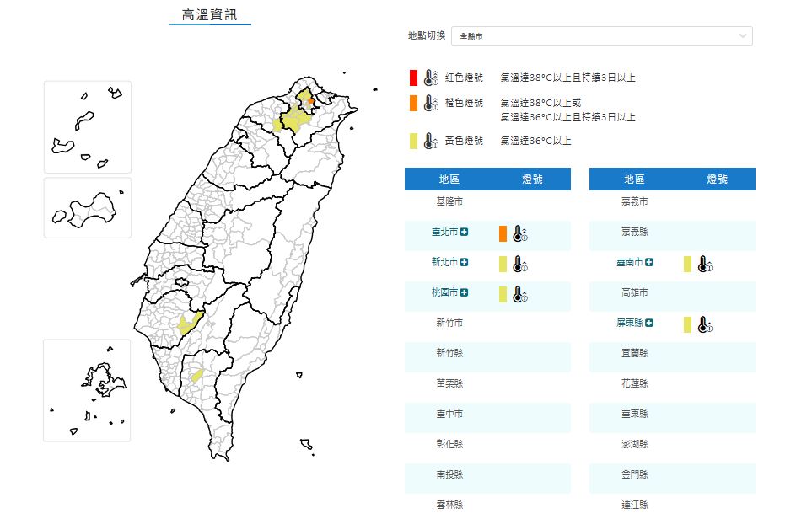Click thermometer icon in 臺北市 row
Image resolution: width=812 pixels, height=519 pixels.
click(x=519, y=233)
